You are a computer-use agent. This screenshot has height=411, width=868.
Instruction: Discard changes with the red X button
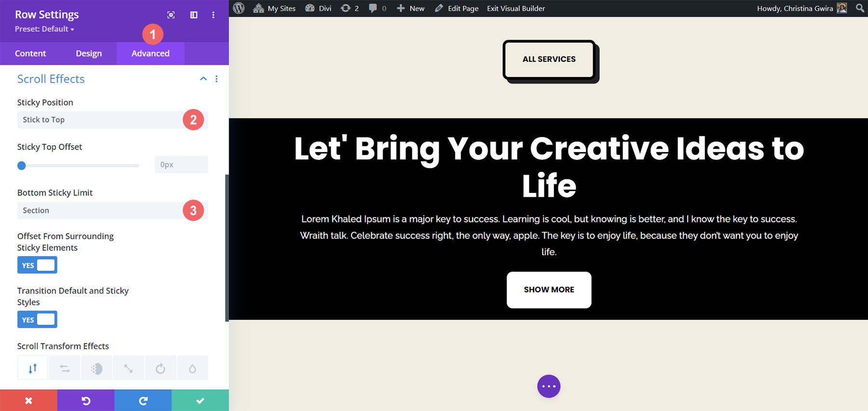pyautogui.click(x=28, y=400)
